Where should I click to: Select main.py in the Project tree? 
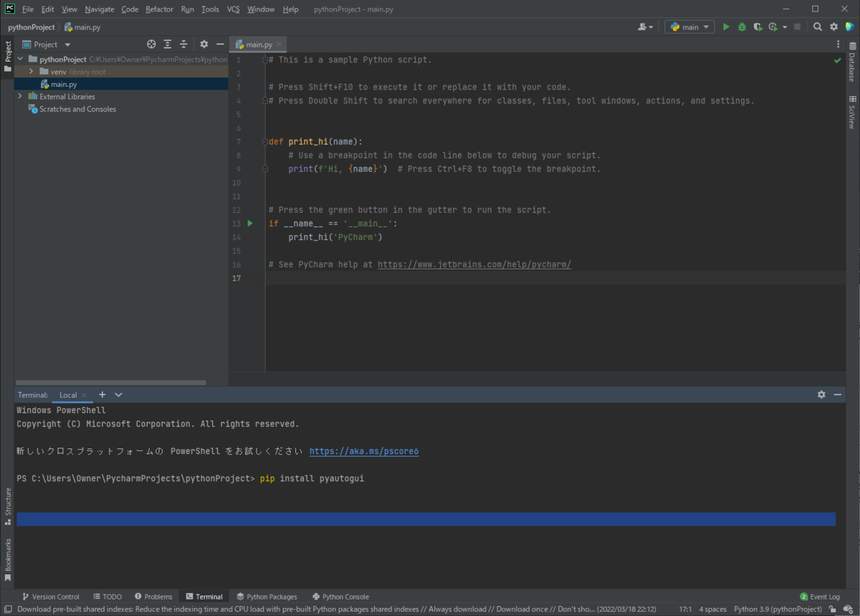[64, 84]
